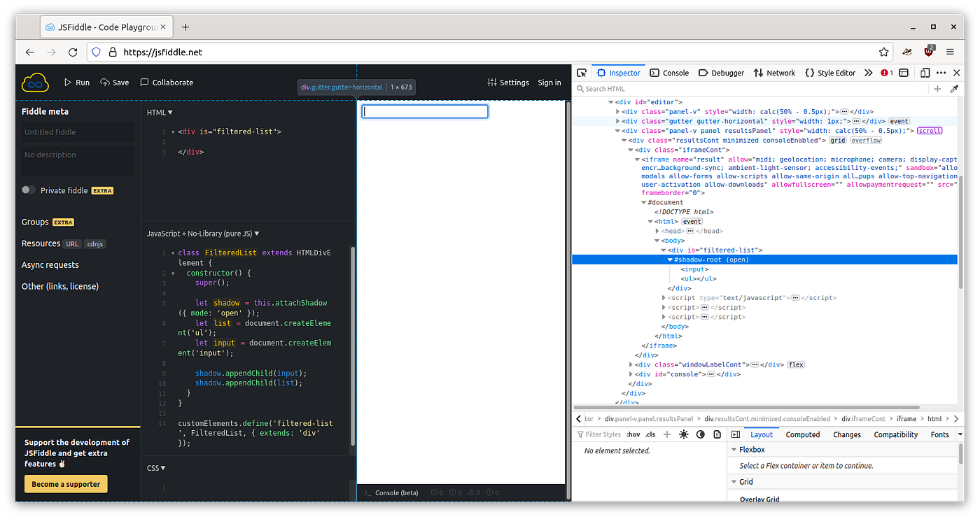Image resolution: width=980 pixels, height=519 pixels.
Task: Run the fiddle
Action: click(77, 83)
